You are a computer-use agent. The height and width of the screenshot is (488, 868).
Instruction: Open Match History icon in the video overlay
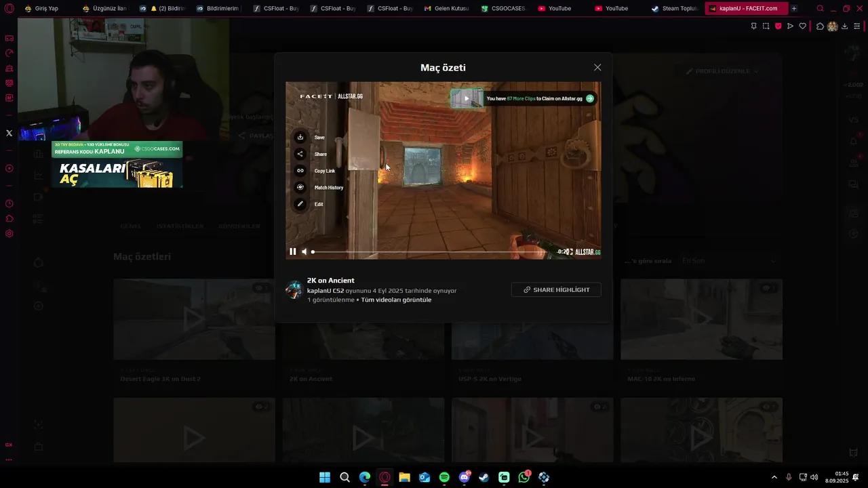(x=300, y=187)
